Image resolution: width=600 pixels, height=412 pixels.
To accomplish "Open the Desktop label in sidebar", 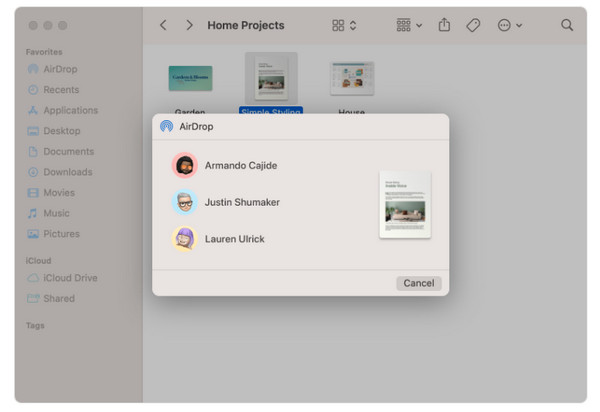I will click(x=62, y=131).
